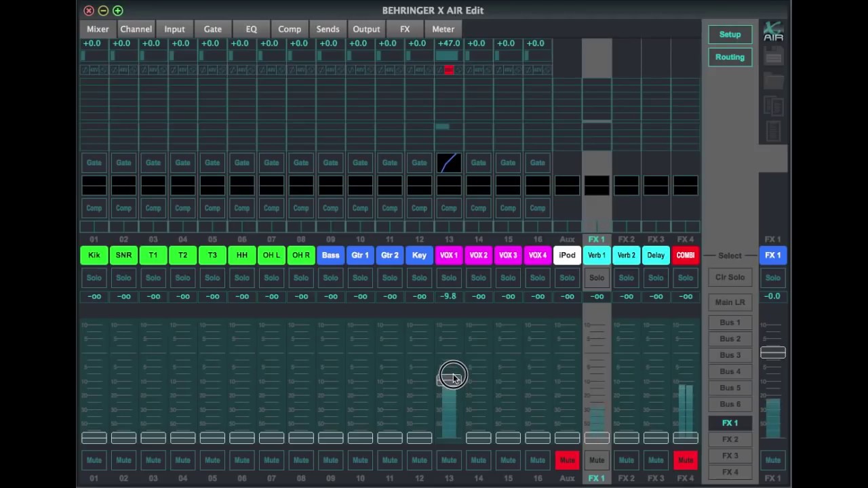
Task: Open the Sends tab
Action: coord(328,29)
